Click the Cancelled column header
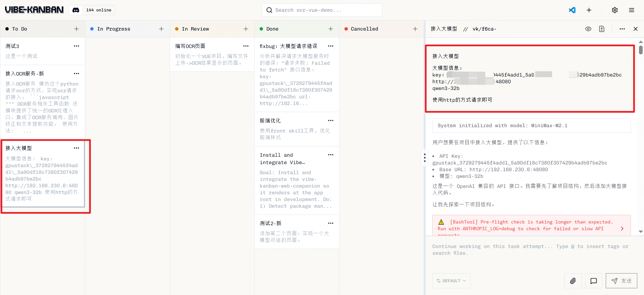The height and width of the screenshot is (295, 644). (x=381, y=29)
